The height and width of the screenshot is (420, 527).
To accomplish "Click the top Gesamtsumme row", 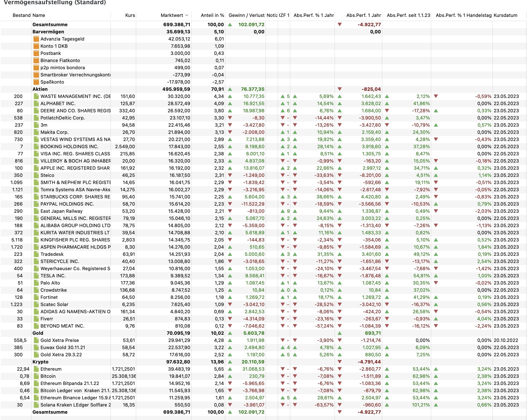I will pos(50,24).
